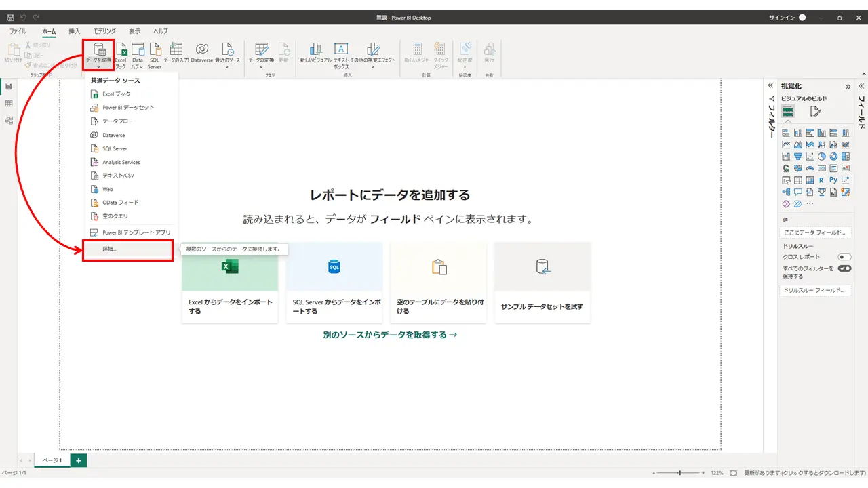This screenshot has height=488, width=868.
Task: Select the Python visual icon
Action: pos(833,180)
